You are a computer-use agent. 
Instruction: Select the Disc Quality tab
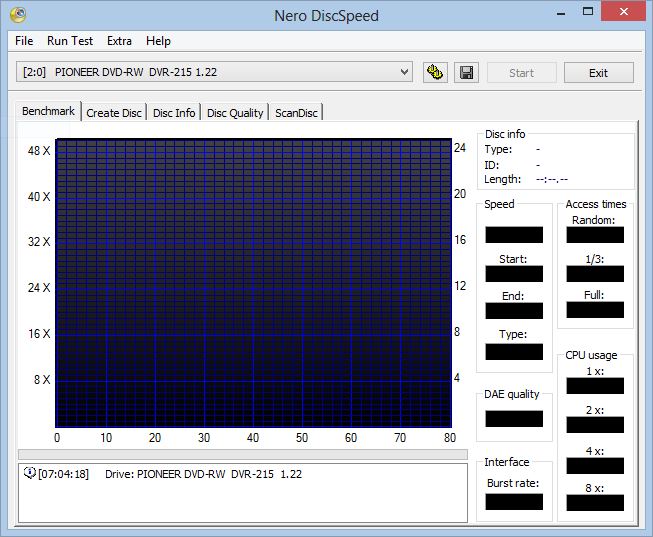click(235, 113)
